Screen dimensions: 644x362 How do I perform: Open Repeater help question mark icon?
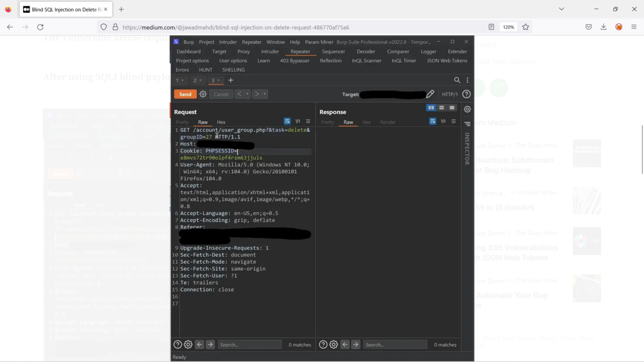point(466,94)
